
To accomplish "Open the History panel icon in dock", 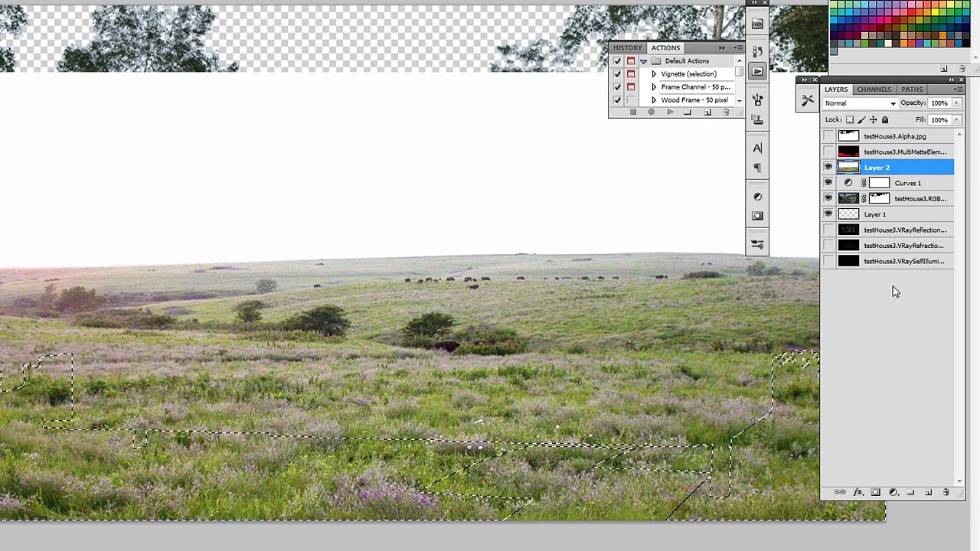I will coord(757,51).
